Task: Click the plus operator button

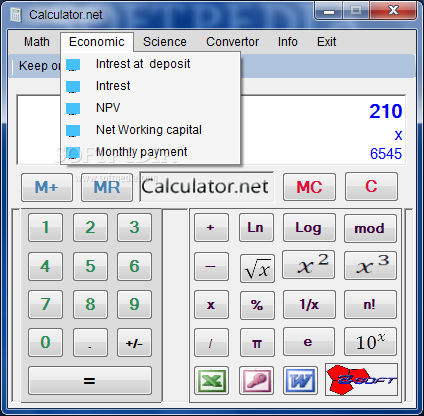Action: [x=211, y=227]
